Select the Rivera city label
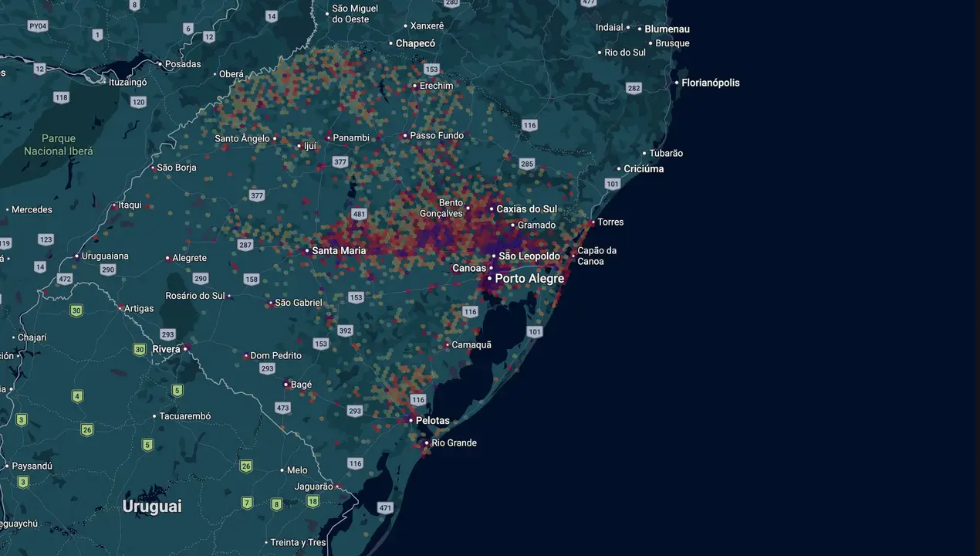This screenshot has width=980, height=556. point(166,349)
